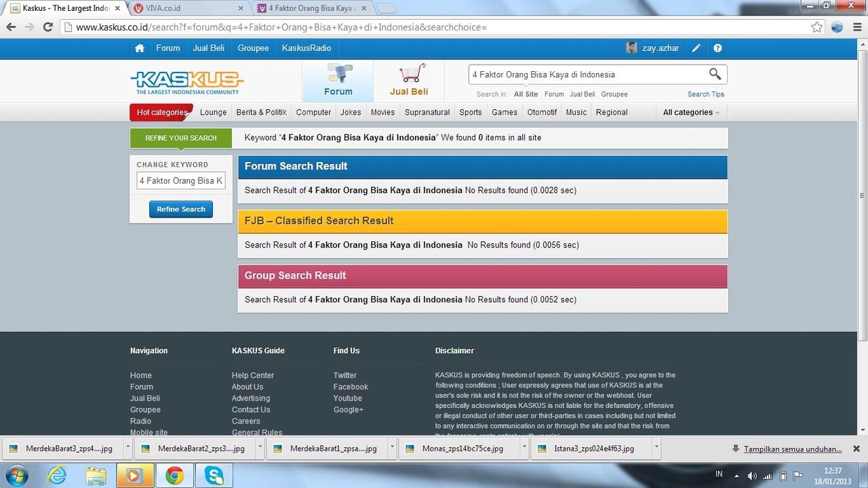Click the Change Keyword input box

click(x=181, y=181)
